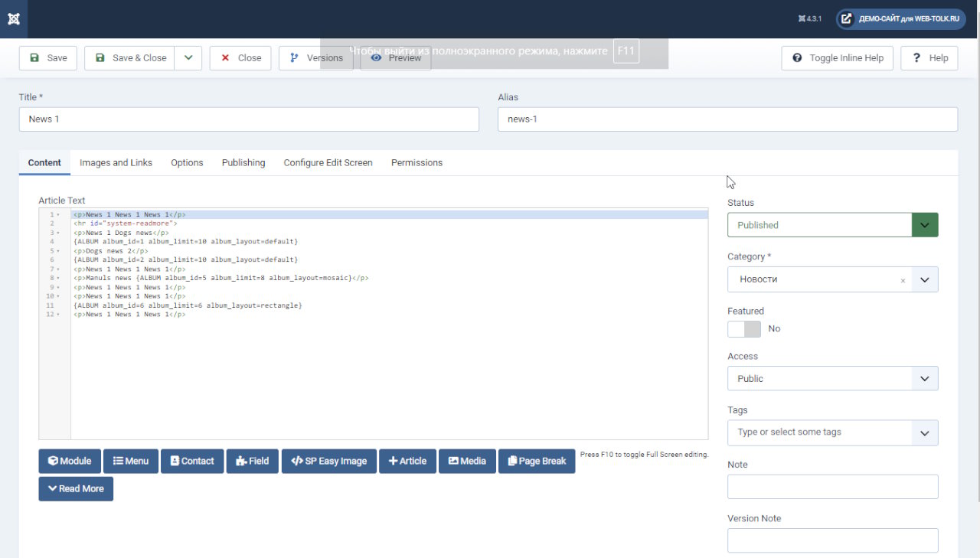Save the article with Save button
Viewport: 980px width, 558px height.
pyautogui.click(x=48, y=58)
